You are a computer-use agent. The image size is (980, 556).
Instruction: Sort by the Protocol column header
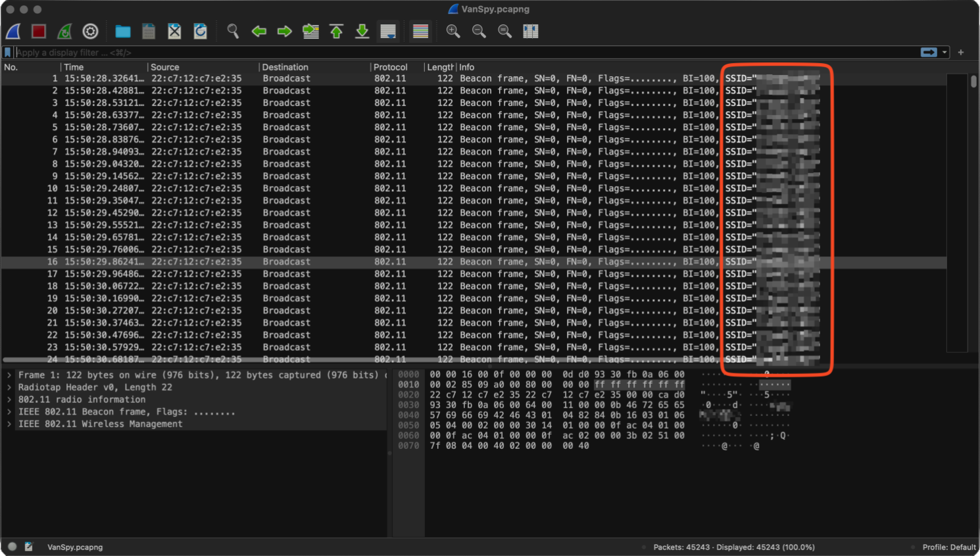(397, 67)
